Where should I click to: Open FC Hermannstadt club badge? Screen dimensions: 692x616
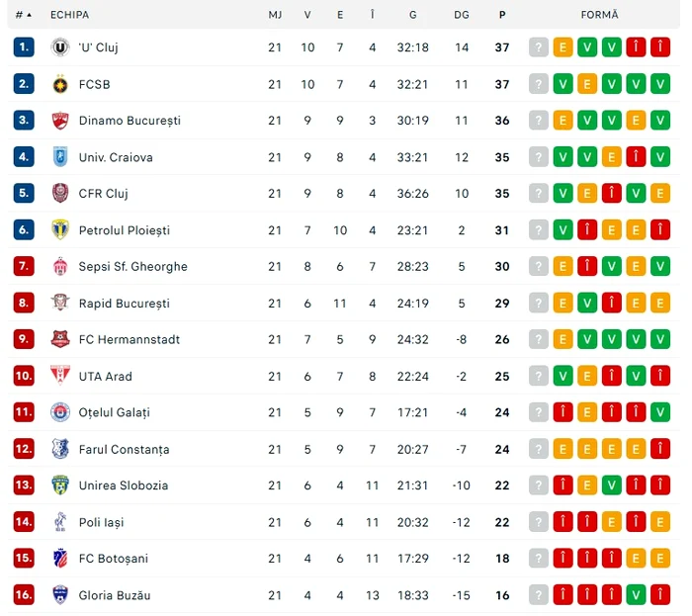60,339
